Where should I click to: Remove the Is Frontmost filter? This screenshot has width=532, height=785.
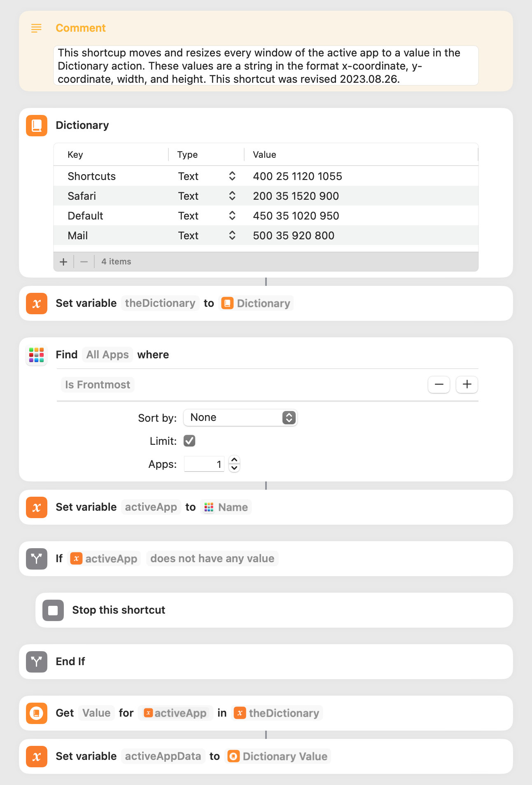439,385
